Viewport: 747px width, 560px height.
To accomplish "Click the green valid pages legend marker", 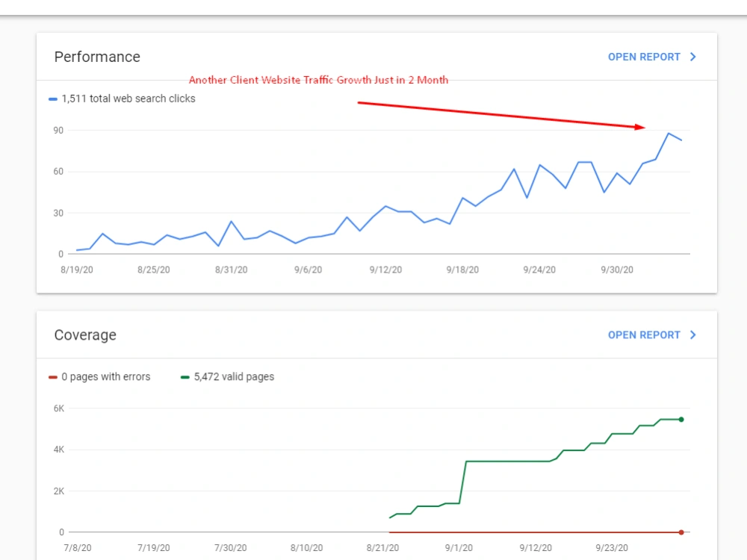I will pyautogui.click(x=185, y=377).
